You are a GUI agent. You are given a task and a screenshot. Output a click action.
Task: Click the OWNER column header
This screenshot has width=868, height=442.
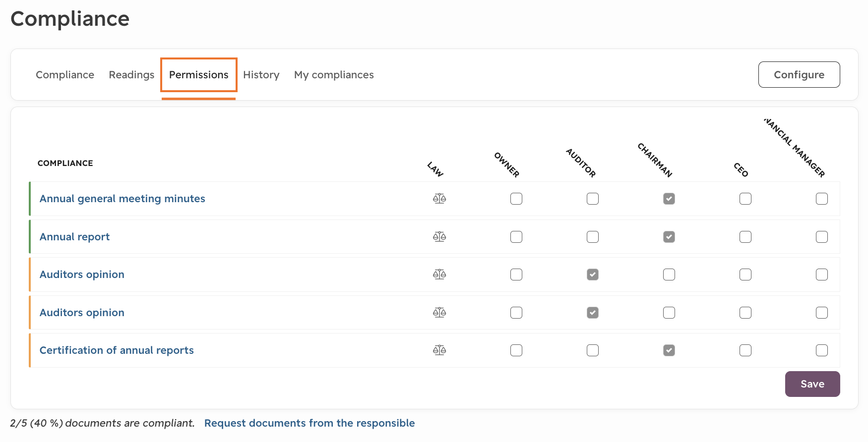point(507,165)
